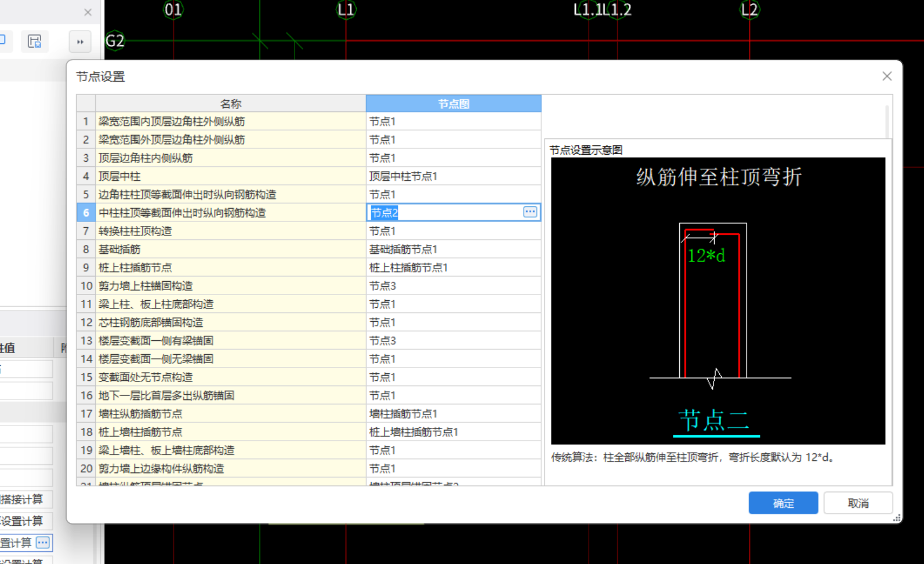Click the 取消 button
Viewport: 924px width, 564px height.
(x=858, y=503)
